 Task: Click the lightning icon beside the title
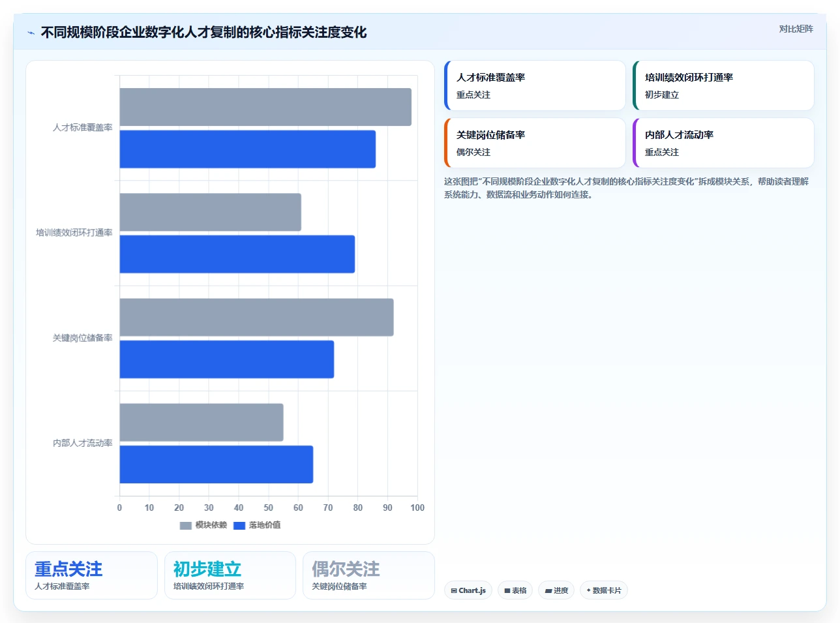pyautogui.click(x=31, y=33)
